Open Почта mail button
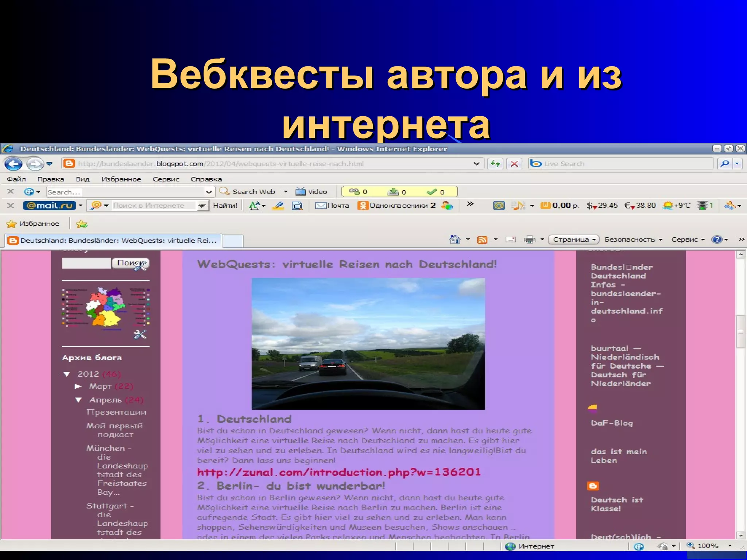Image resolution: width=747 pixels, height=560 pixels. [332, 205]
